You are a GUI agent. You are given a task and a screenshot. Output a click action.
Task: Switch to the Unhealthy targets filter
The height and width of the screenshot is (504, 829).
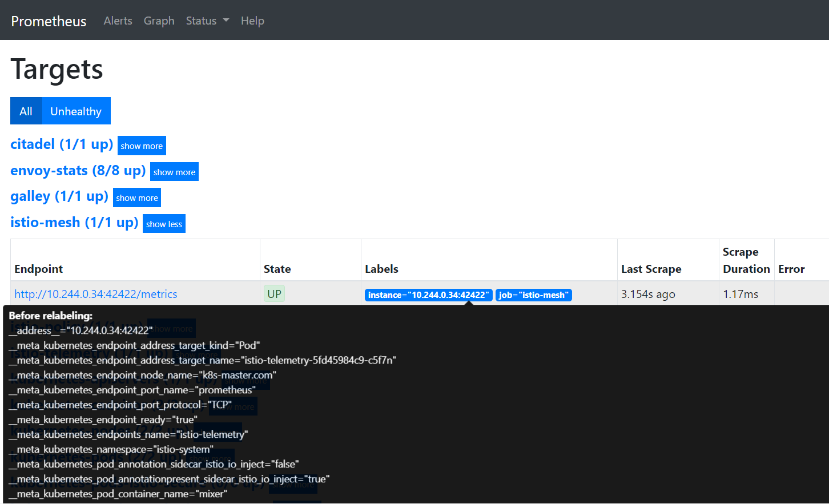tap(76, 111)
